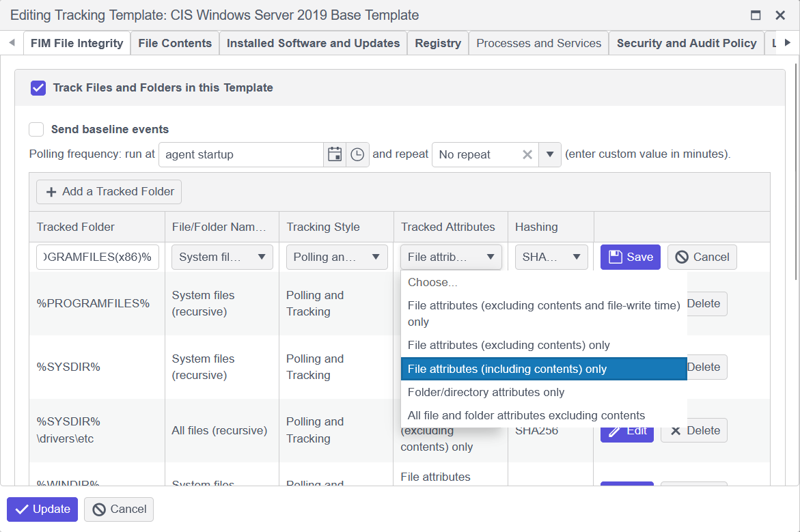Image resolution: width=800 pixels, height=532 pixels.
Task: Collapse the Tracked Attributes 'File attrib…' dropdown
Action: (x=451, y=257)
